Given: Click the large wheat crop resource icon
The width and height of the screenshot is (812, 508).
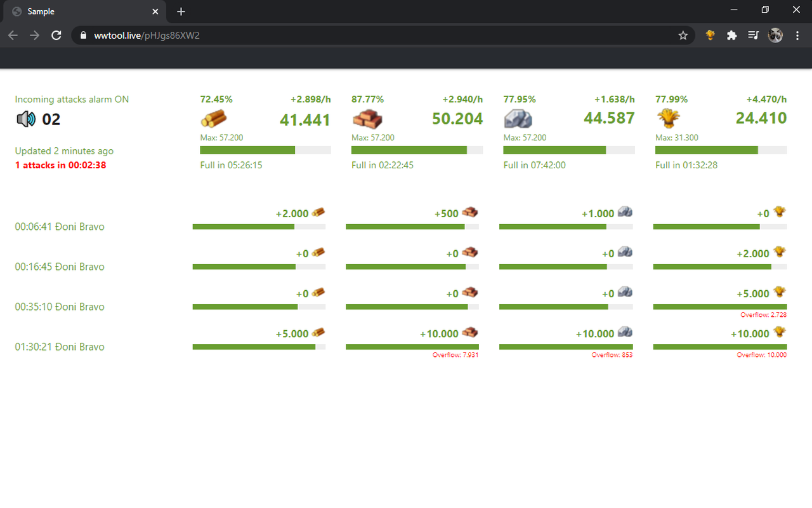Looking at the screenshot, I should point(668,118).
